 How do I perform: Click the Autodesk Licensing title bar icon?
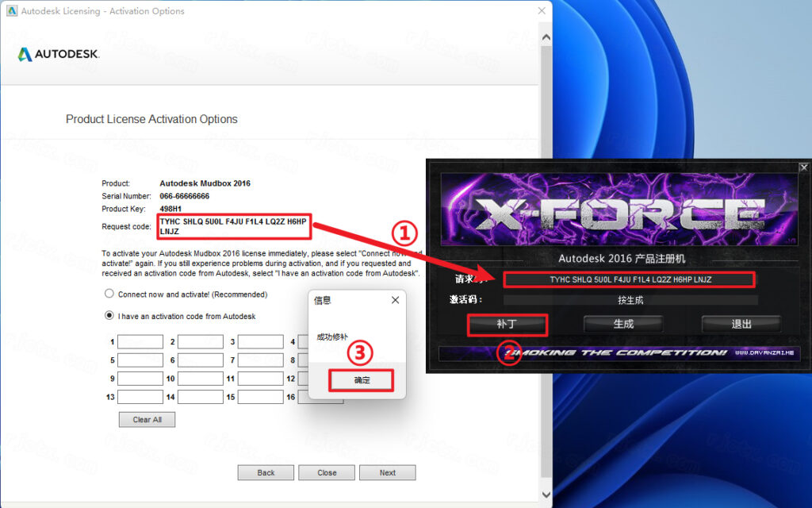[x=11, y=11]
